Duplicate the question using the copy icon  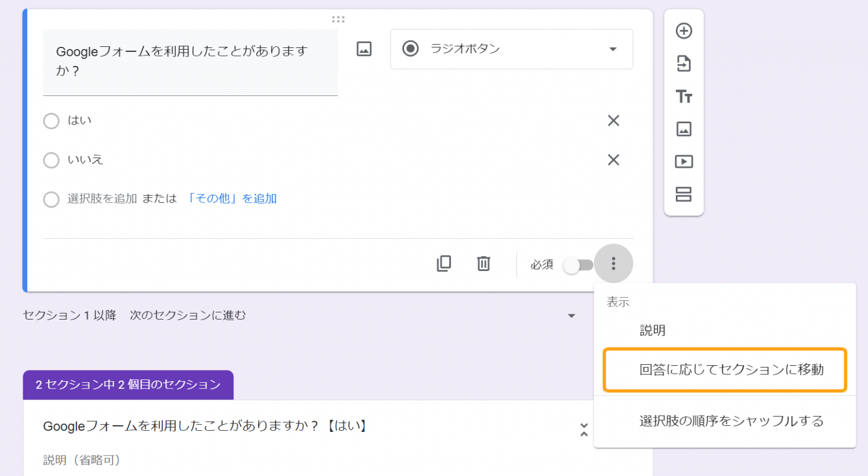(x=444, y=264)
